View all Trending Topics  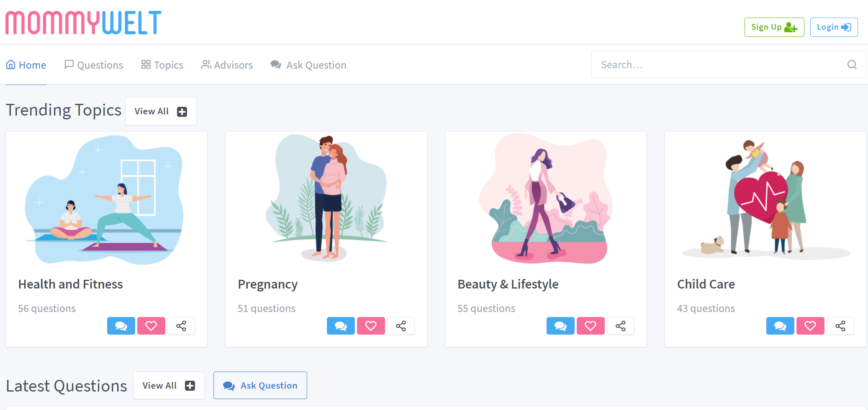click(161, 111)
